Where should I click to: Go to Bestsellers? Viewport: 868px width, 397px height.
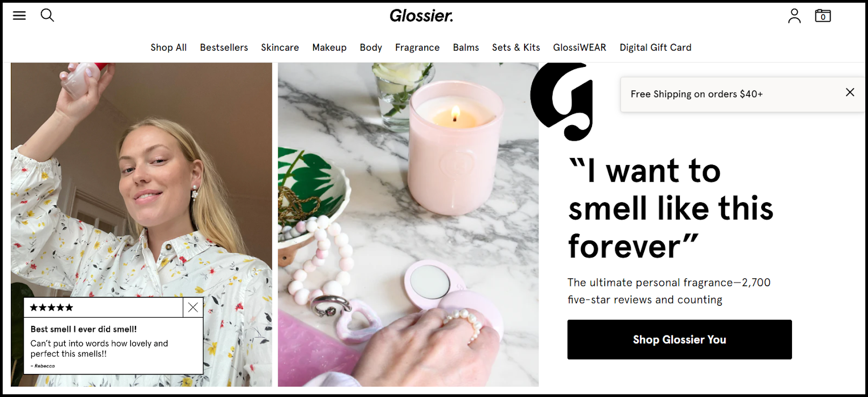click(x=224, y=47)
